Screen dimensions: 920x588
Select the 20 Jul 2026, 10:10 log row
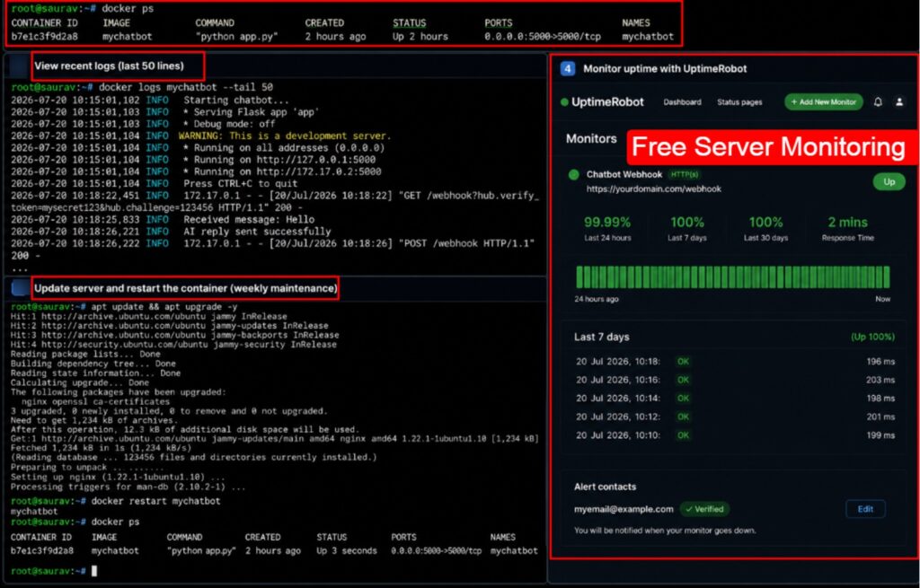[x=735, y=435]
